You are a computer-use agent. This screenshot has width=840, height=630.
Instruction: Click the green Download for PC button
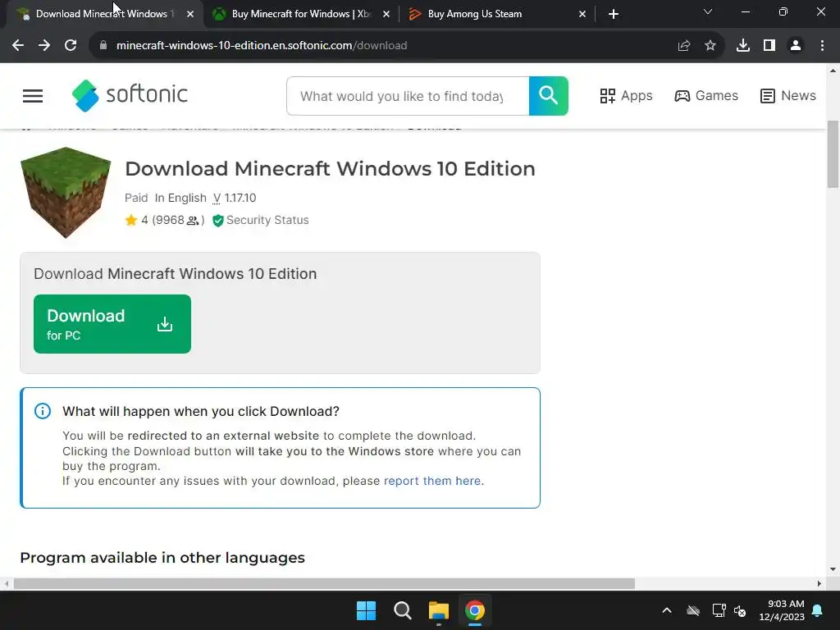[112, 323]
